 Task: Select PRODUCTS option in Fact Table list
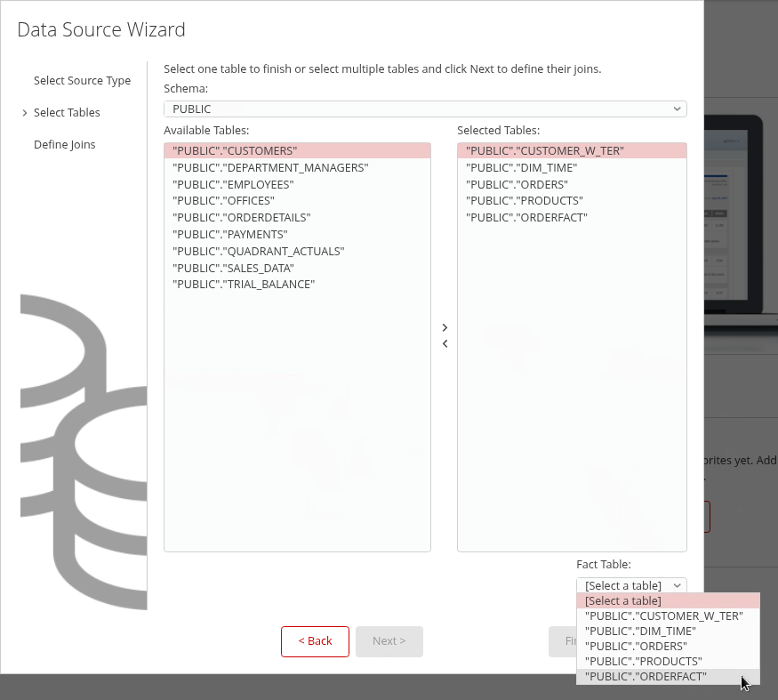[644, 662]
